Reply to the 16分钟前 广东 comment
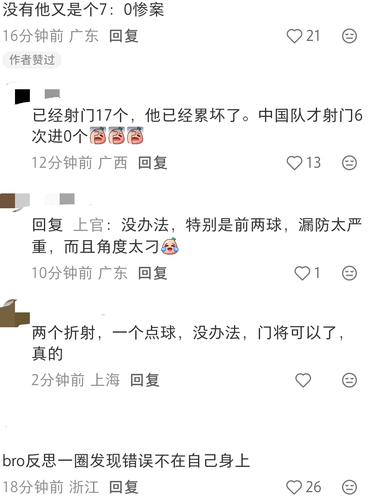The height and width of the screenshot is (500, 380). 124,36
